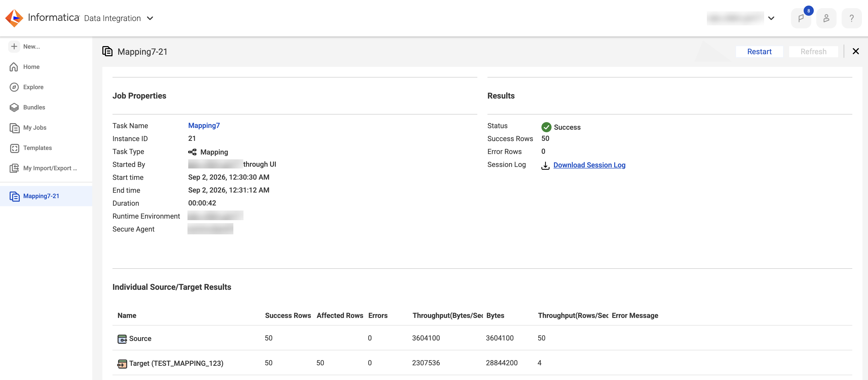The image size is (868, 380).
Task: Click the My Import/Export icon
Action: [x=14, y=168]
